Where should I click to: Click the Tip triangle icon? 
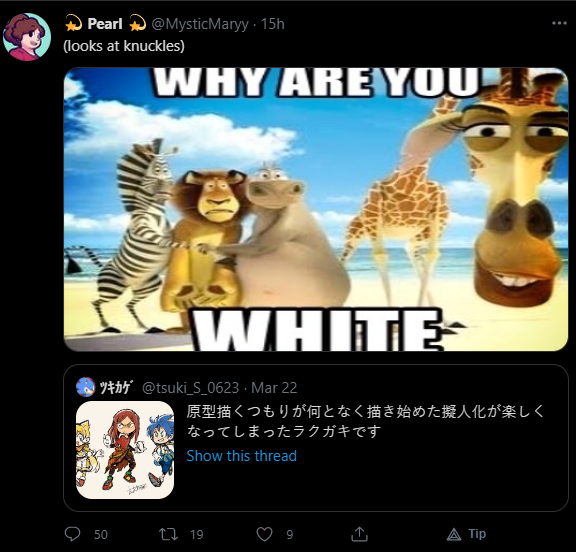pos(454,534)
